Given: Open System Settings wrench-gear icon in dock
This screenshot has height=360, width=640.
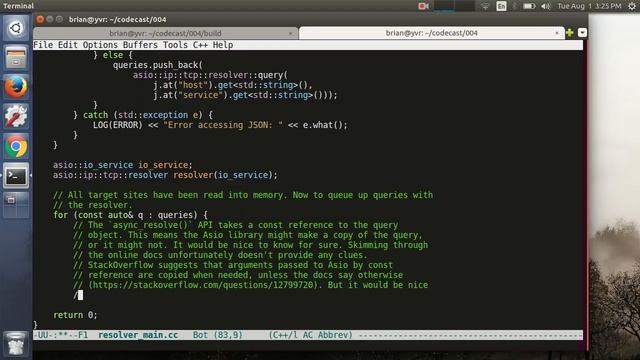Looking at the screenshot, I should (16, 117).
